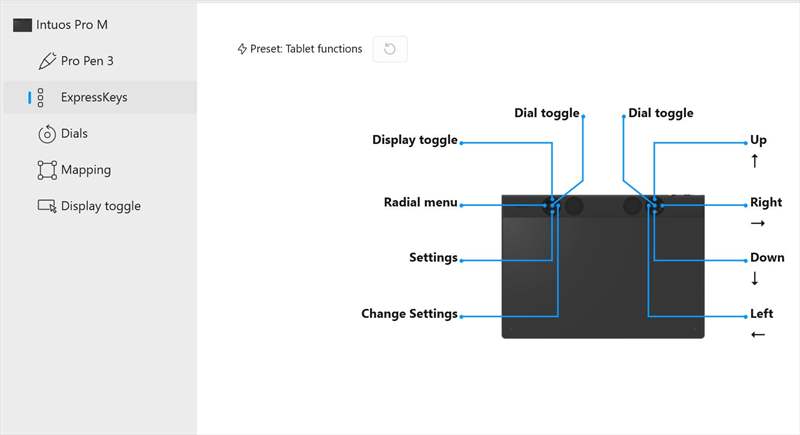Open the Pro Pen 3 pen icon
This screenshot has height=435, width=800.
47,61
